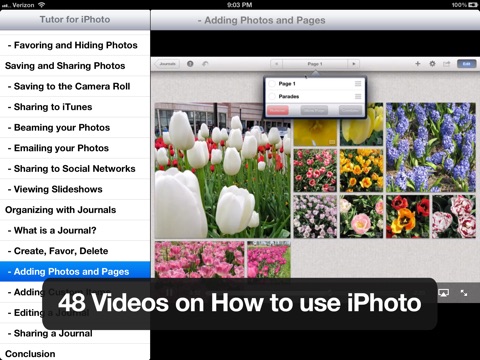
Task: Open the gear settings icon in the journal toolbar
Action: click(432, 63)
